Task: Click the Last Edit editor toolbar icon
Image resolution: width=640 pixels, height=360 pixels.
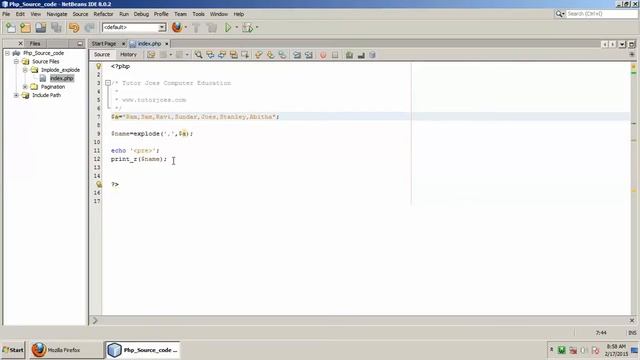Action: pyautogui.click(x=151, y=55)
